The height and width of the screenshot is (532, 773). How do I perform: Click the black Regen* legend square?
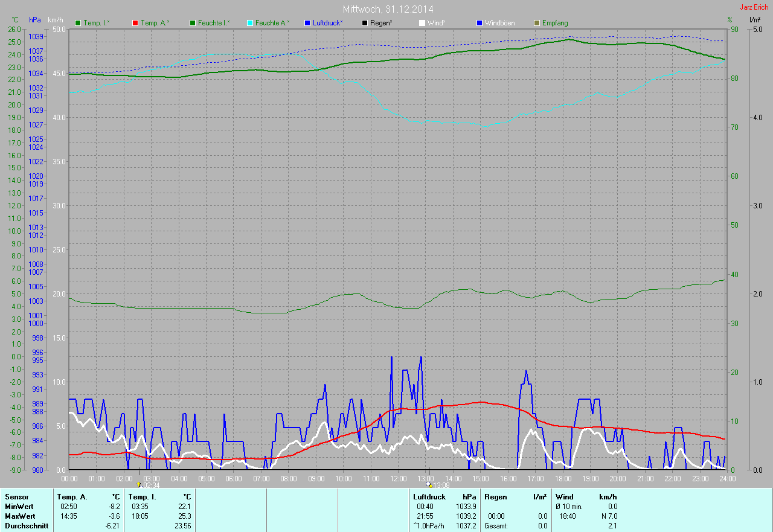[x=365, y=23]
